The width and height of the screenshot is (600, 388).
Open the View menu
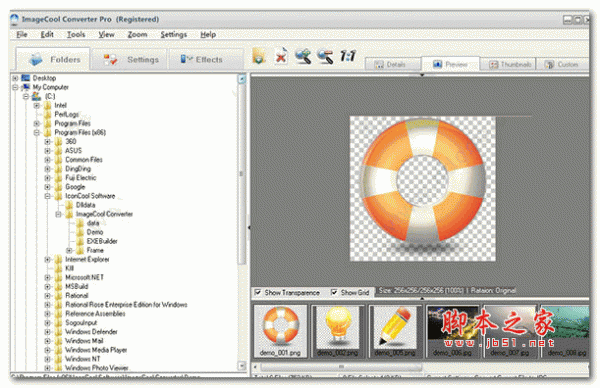click(106, 34)
